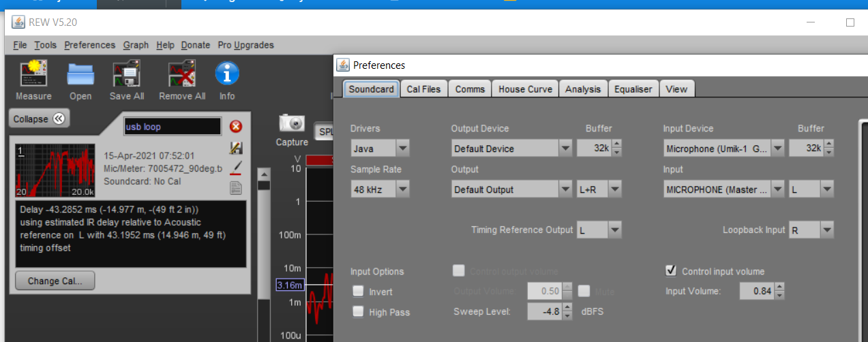Click the Input Volume 0.84 field
The image size is (868, 342).
click(x=757, y=292)
